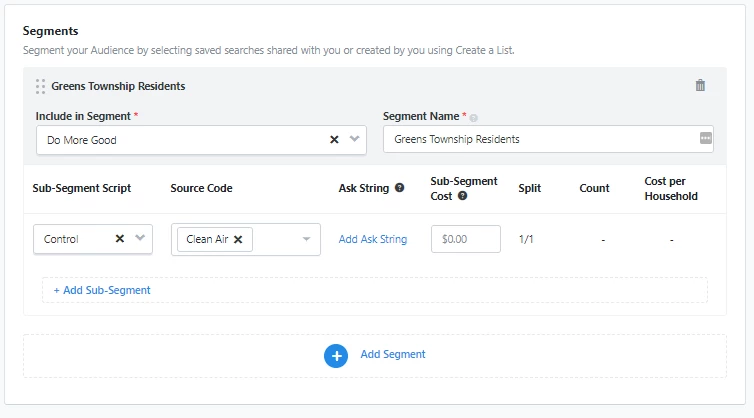
Task: Expand the Include in Segment dropdown
Action: pyautogui.click(x=353, y=140)
